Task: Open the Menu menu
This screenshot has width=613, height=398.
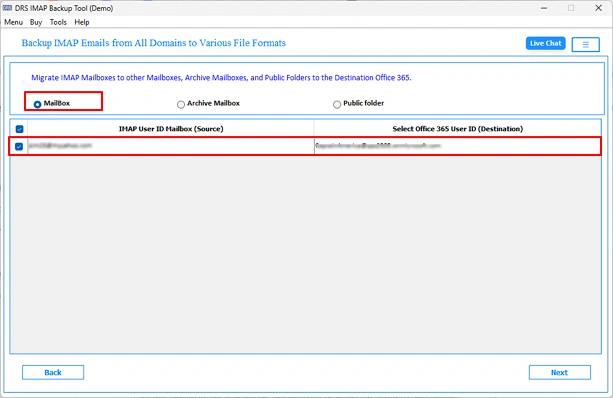Action: [x=13, y=22]
